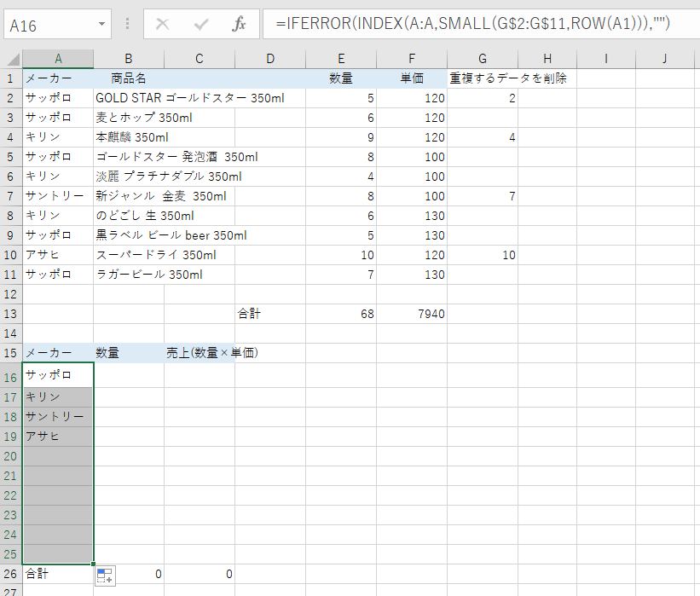This screenshot has height=596, width=700.
Task: Select the 売上(数量×単価) header cell
Action: [x=200, y=352]
